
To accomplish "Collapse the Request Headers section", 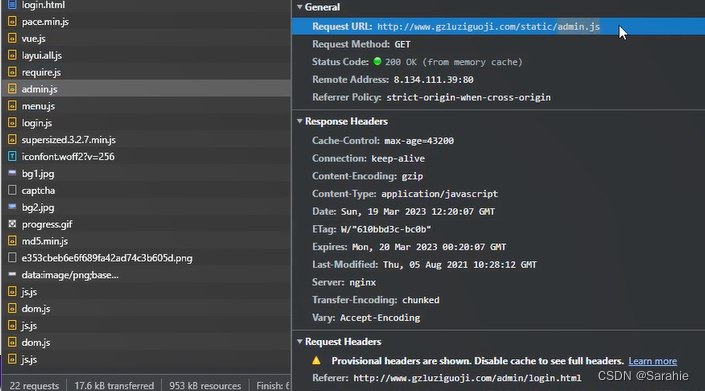I will pos(299,342).
